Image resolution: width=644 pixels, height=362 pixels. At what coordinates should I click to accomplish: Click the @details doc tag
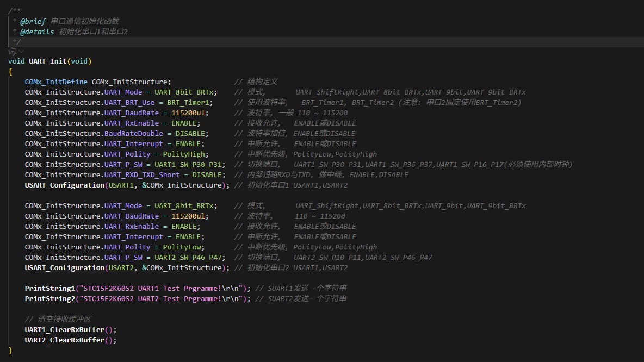[x=37, y=32]
